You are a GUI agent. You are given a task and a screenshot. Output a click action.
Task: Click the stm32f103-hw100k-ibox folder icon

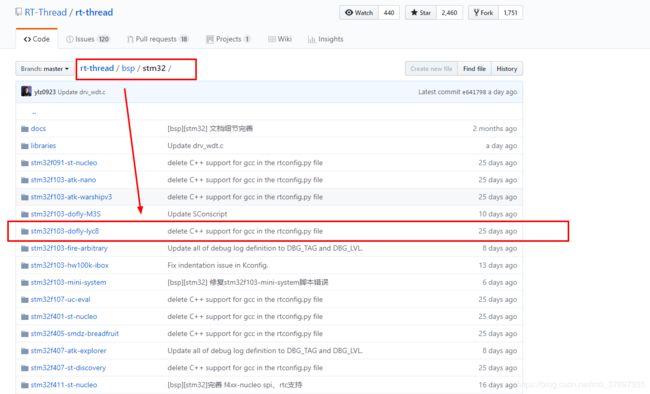tap(25, 265)
